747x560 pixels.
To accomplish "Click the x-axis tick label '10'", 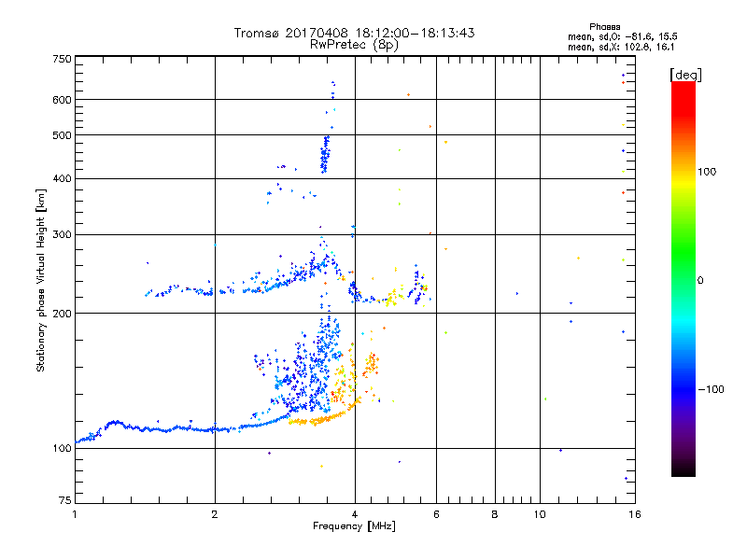I will coord(540,514).
